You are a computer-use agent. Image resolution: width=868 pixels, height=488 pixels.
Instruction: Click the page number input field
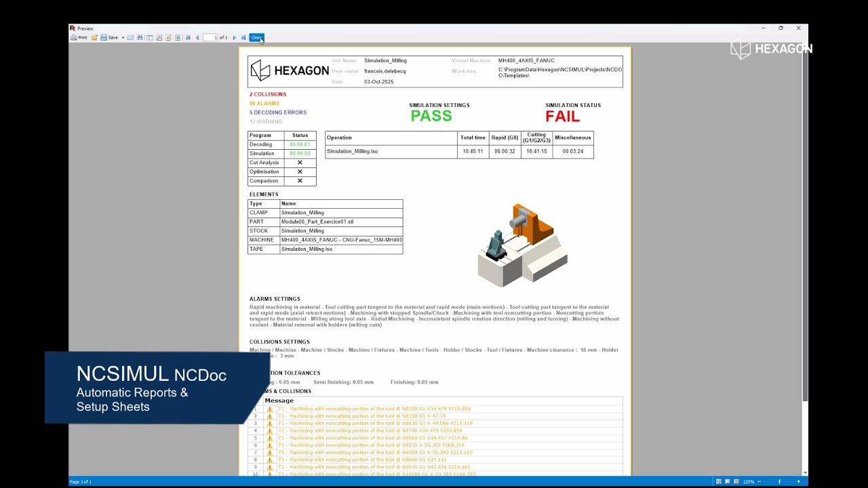coord(210,37)
